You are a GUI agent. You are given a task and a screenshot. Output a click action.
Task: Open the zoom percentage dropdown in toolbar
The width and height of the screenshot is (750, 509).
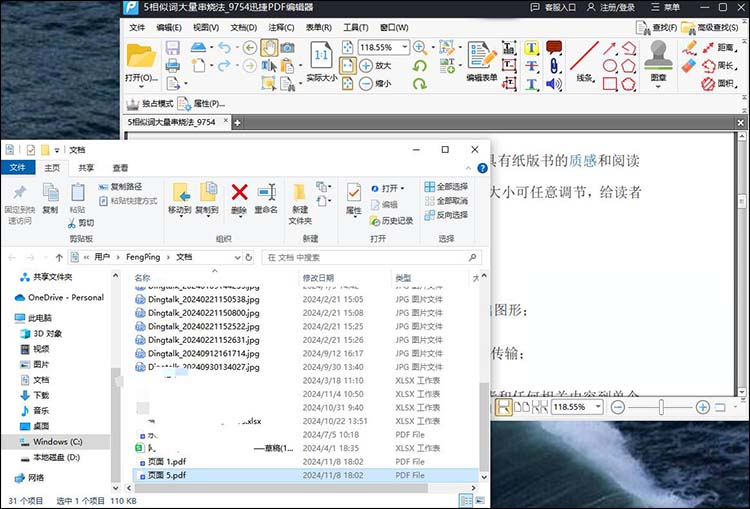[405, 47]
